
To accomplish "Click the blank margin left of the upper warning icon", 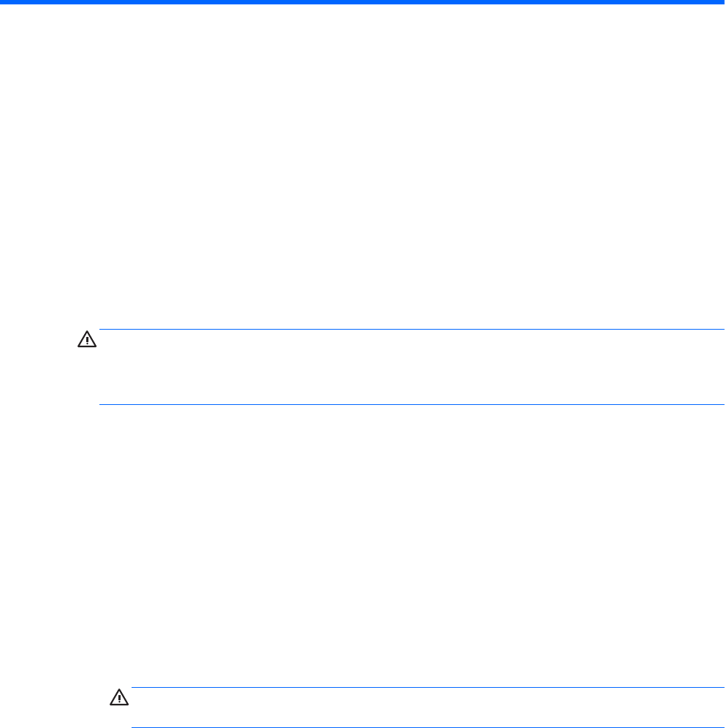I will point(37,340).
